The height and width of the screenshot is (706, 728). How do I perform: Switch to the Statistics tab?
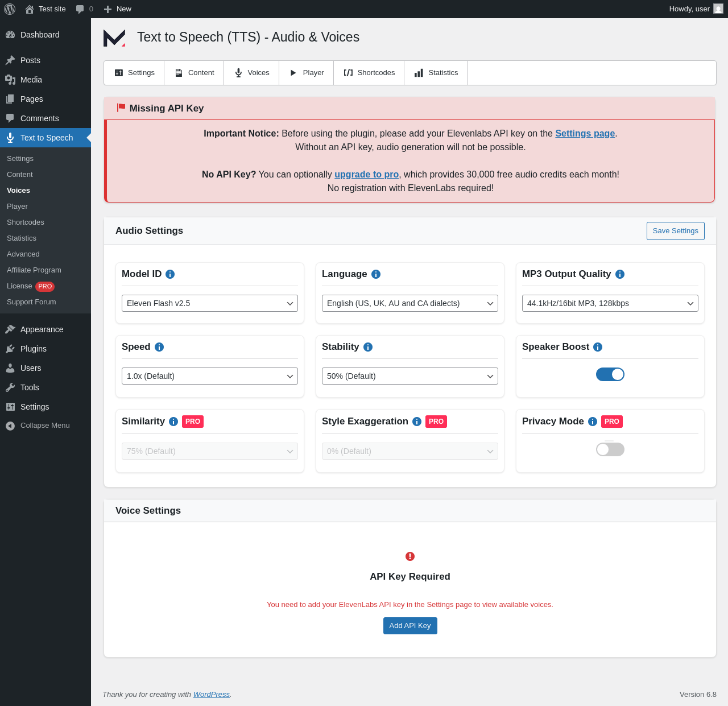pyautogui.click(x=436, y=73)
